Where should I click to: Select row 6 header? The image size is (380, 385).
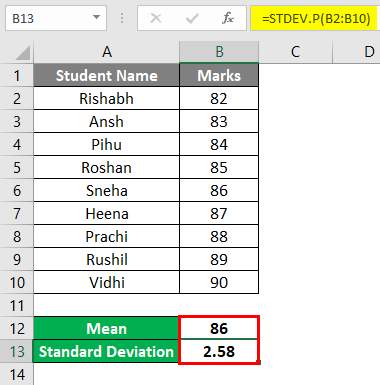tap(17, 191)
